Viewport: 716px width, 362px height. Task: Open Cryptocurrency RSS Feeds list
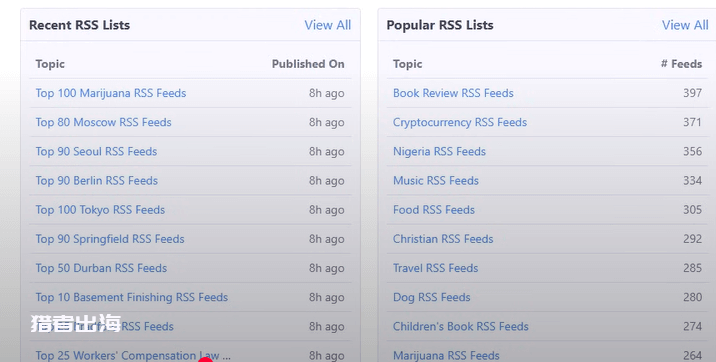460,122
